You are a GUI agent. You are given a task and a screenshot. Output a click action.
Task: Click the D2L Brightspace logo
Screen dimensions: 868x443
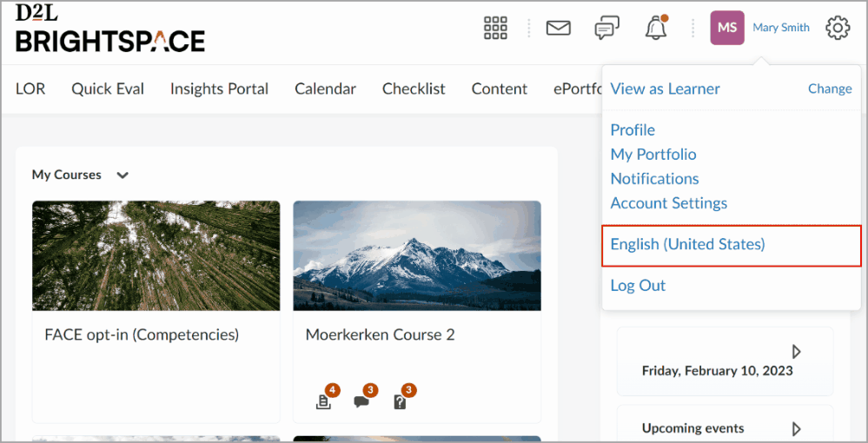click(110, 29)
